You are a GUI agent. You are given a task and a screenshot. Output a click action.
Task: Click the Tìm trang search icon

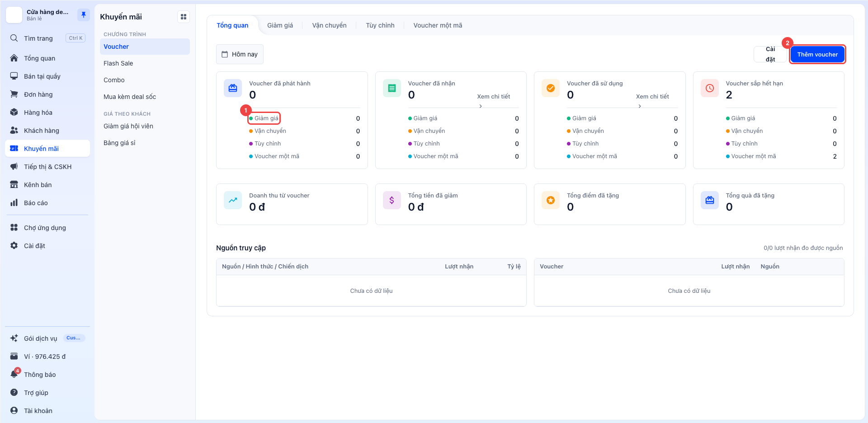(14, 38)
